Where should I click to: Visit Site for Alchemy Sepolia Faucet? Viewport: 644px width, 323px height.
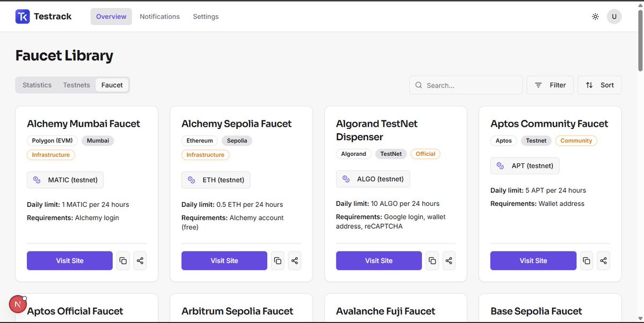coord(224,261)
